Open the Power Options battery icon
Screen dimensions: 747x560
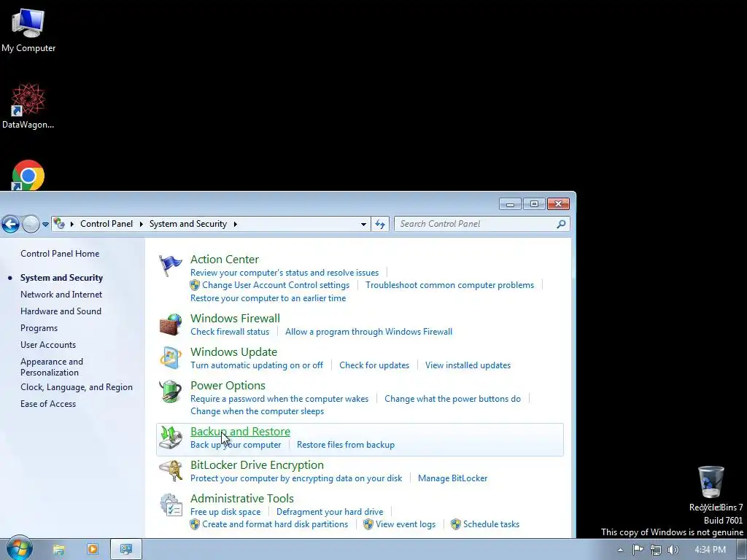point(170,392)
